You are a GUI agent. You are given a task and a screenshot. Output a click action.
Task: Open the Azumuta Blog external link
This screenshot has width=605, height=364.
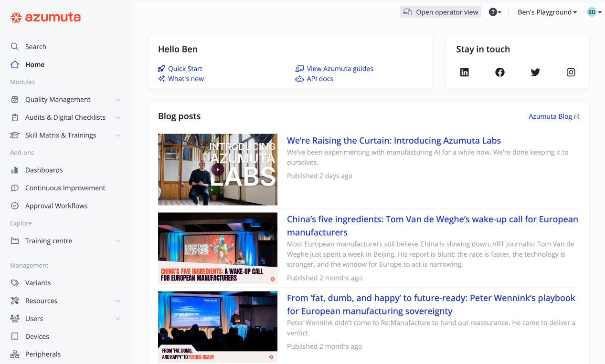click(x=554, y=116)
